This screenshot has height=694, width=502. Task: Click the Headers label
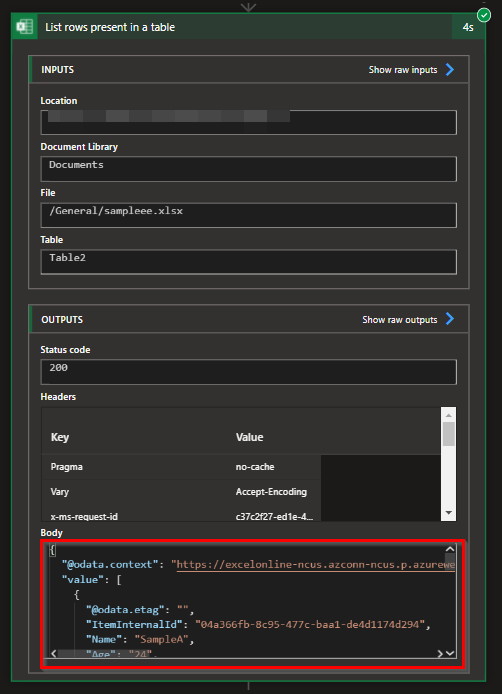[x=58, y=397]
